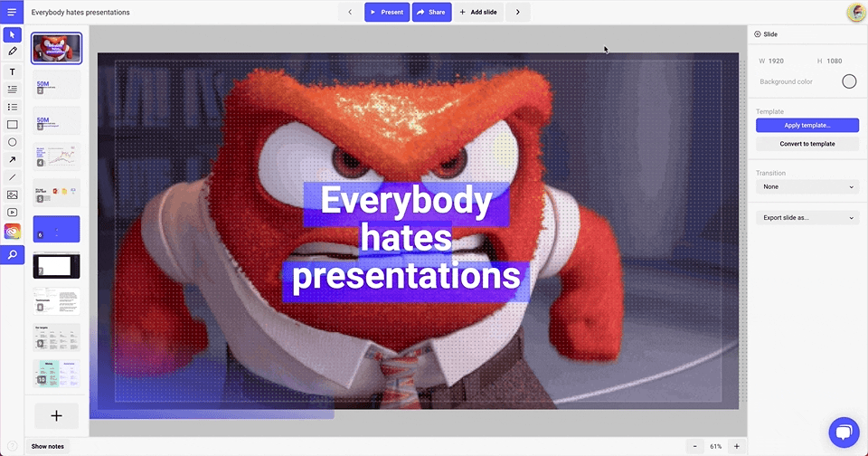Select 'Everybody' text on the slide
868x456 pixels.
point(406,200)
